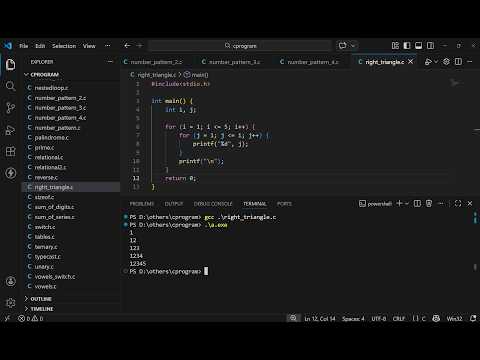The width and height of the screenshot is (480, 360).
Task: Open sum_of_digits.c in explorer
Action: coord(54,207)
